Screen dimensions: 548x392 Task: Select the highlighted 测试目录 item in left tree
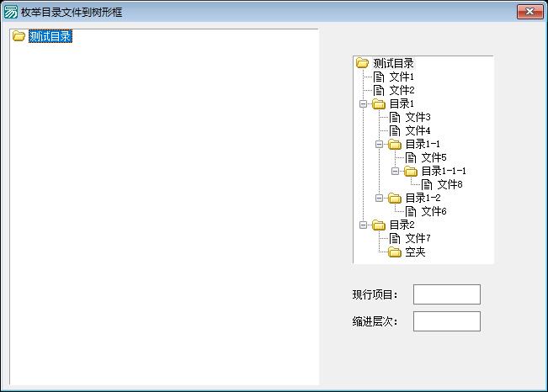point(50,36)
